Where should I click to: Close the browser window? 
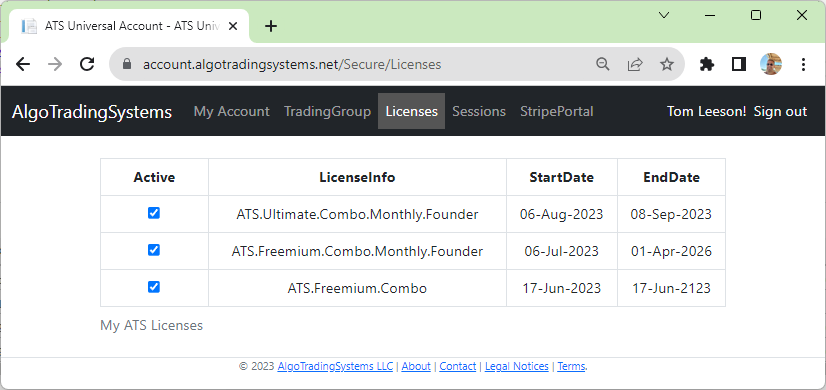(x=802, y=15)
